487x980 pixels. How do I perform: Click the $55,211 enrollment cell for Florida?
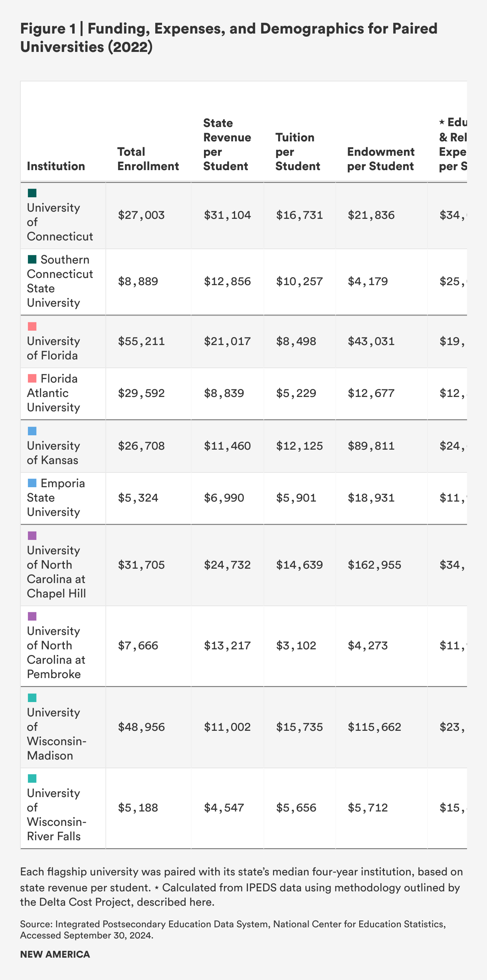[141, 341]
